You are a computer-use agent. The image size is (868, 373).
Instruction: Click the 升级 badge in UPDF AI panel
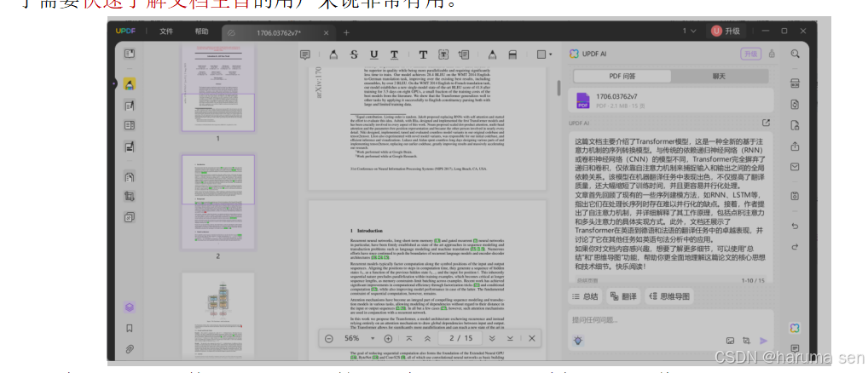pyautogui.click(x=751, y=54)
